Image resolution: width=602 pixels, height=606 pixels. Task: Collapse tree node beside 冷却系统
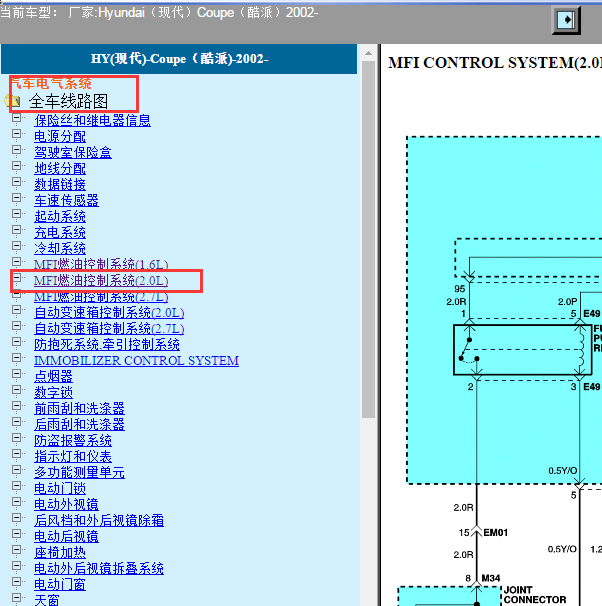pos(16,246)
